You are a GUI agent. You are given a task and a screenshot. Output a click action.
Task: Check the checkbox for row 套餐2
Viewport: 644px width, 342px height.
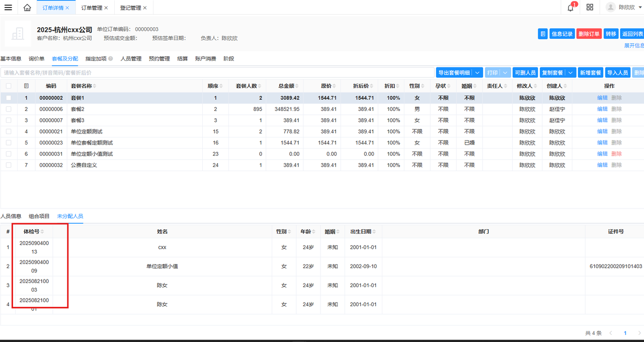[9, 109]
